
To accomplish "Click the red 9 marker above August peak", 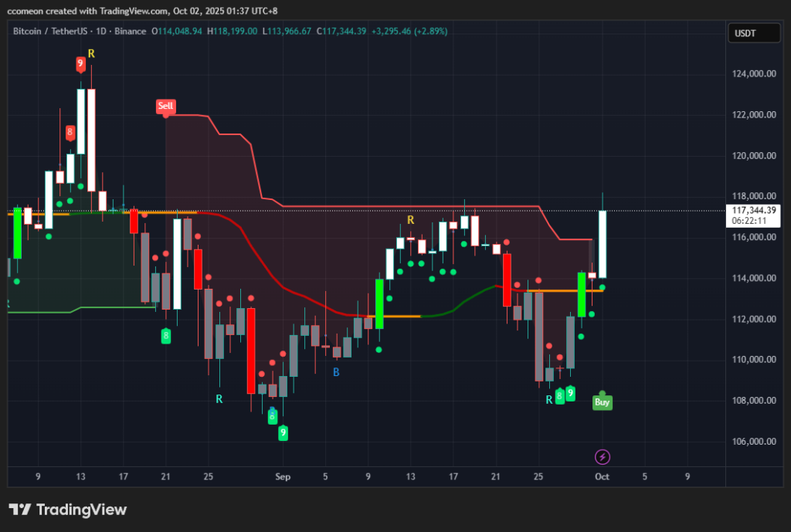I will [80, 63].
